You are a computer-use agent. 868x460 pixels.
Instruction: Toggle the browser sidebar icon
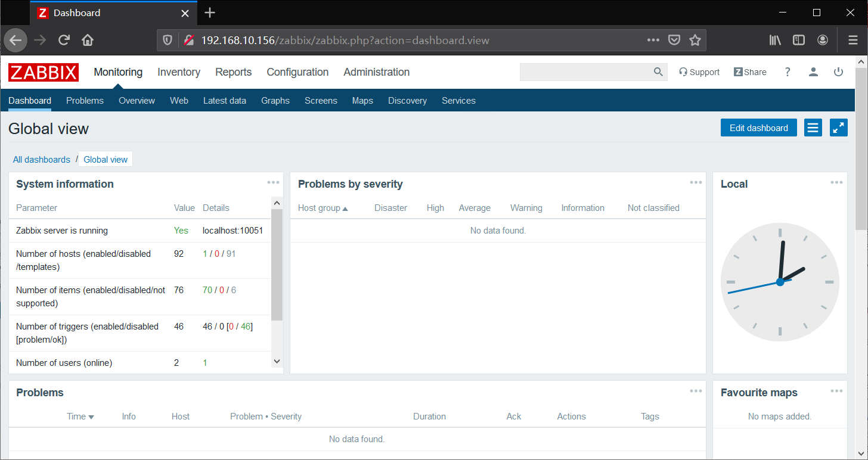[x=799, y=41]
